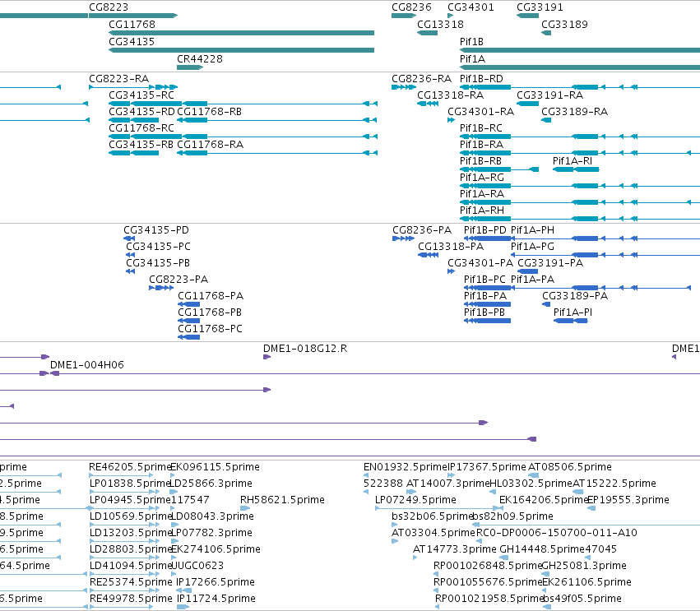The height and width of the screenshot is (611, 700).
Task: Click the bs49f05.5prime EST label
Action: (582, 599)
